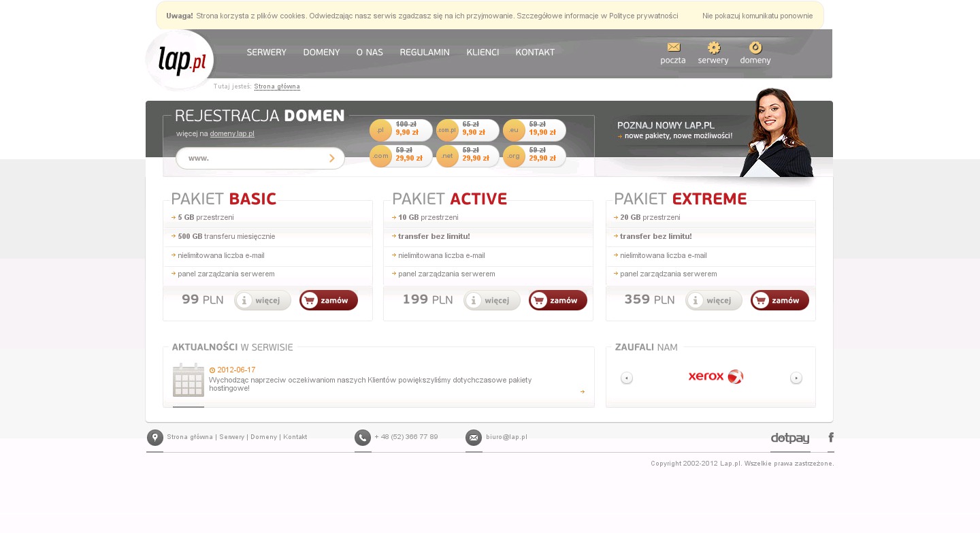Click więcej for Pakiet Extreme
Screen dimensions: 980x533
(x=713, y=300)
